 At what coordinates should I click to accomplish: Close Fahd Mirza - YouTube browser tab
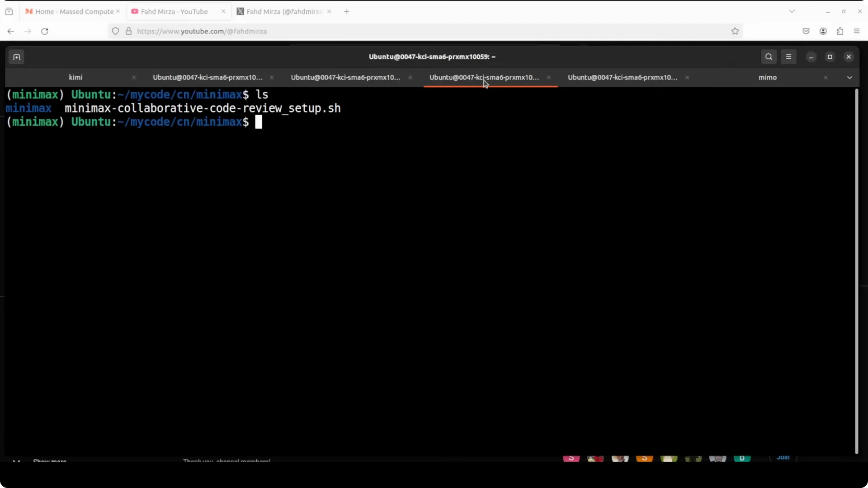pos(223,11)
